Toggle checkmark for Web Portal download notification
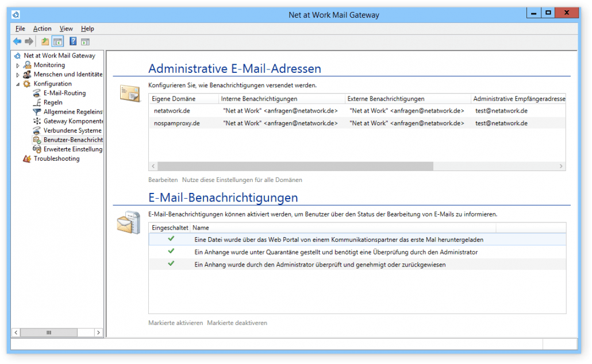The height and width of the screenshot is (364, 592). 171,239
